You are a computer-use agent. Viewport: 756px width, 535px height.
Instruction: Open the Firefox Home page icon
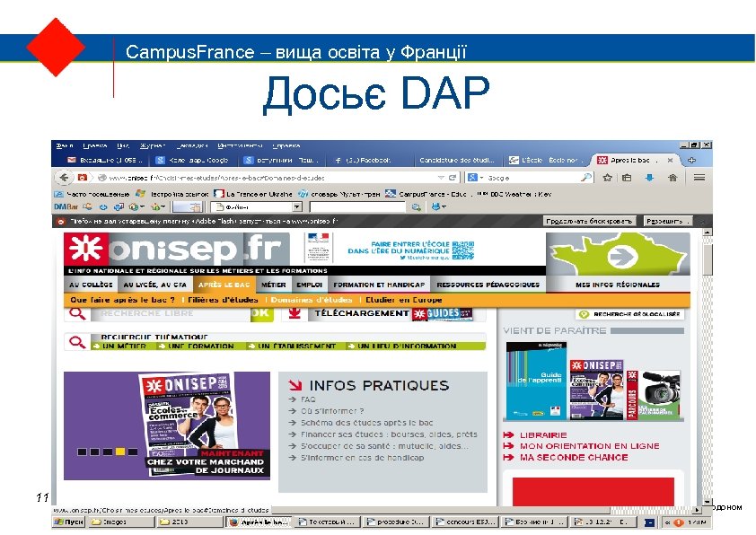coord(673,178)
